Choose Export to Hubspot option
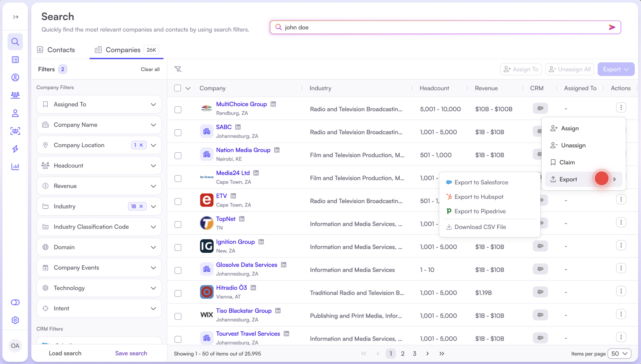The height and width of the screenshot is (364, 641). [479, 197]
